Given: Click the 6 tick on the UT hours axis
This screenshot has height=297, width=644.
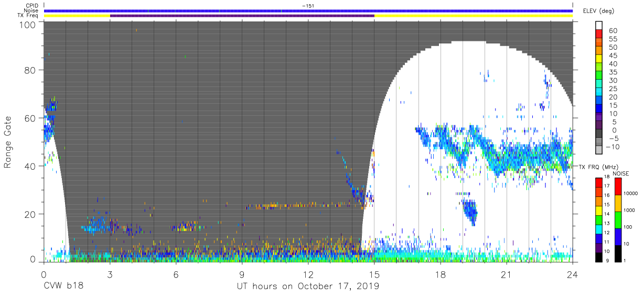Looking at the screenshot, I should pos(176,274).
